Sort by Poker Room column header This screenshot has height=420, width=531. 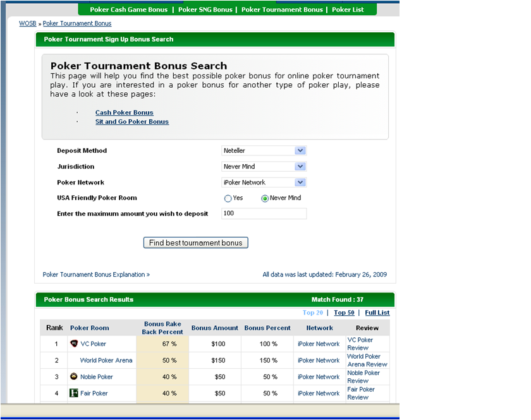point(89,328)
